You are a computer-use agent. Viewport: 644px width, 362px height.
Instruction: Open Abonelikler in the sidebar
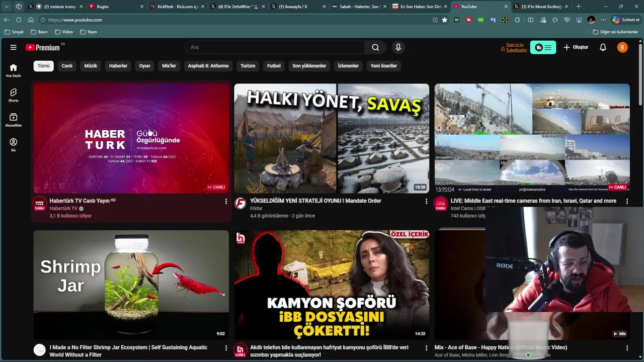click(x=14, y=120)
